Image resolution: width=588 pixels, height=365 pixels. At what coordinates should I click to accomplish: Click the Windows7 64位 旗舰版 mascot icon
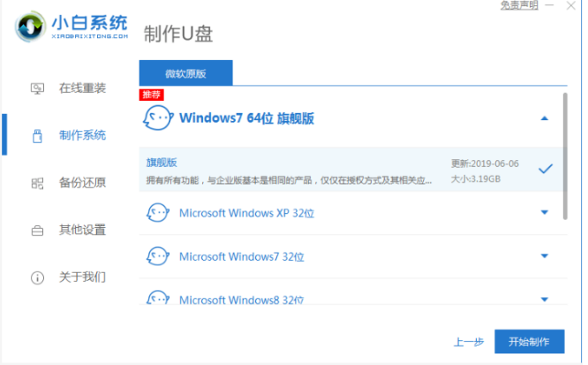[158, 118]
